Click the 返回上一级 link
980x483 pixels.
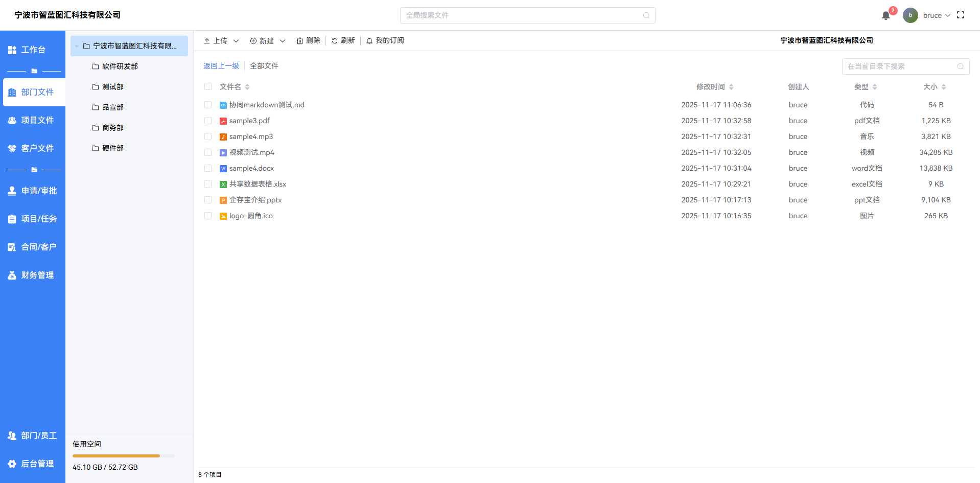coord(221,66)
